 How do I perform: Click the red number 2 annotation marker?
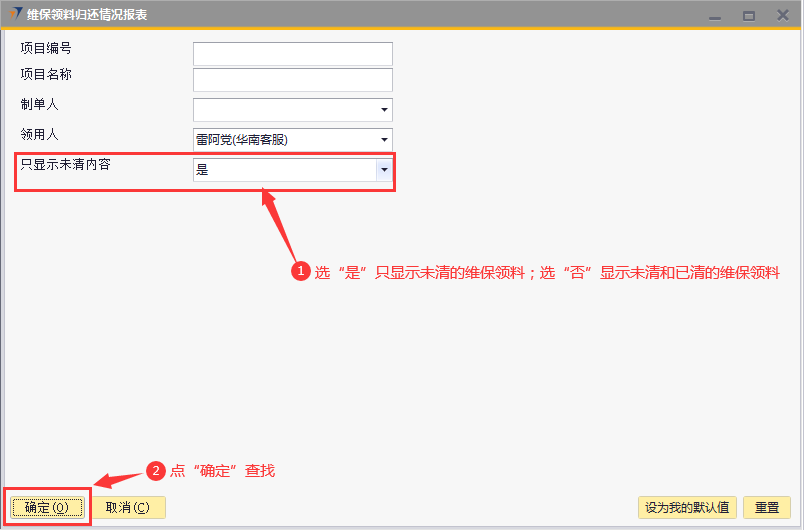pyautogui.click(x=155, y=470)
